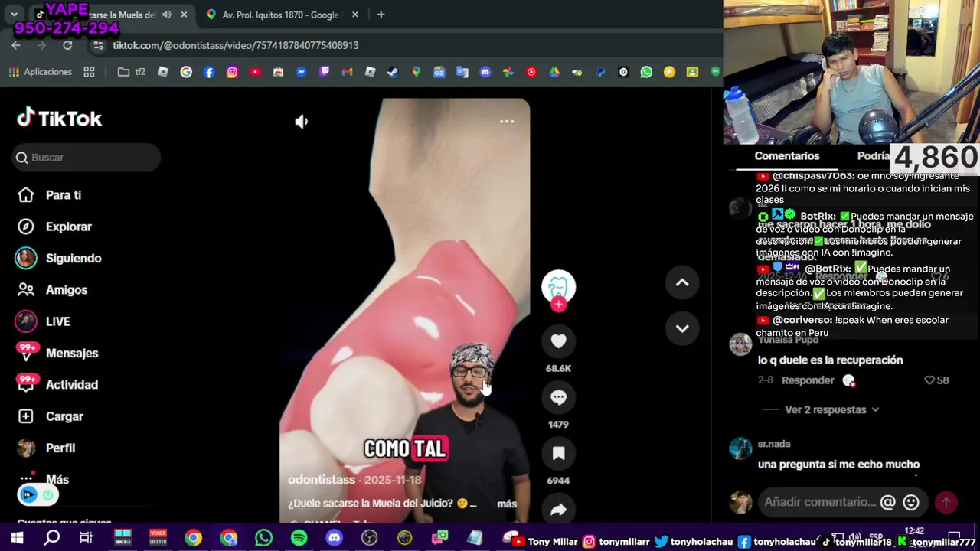Follow odontistass via the red plus badge
Image resolution: width=980 pixels, height=551 pixels.
pyautogui.click(x=558, y=305)
